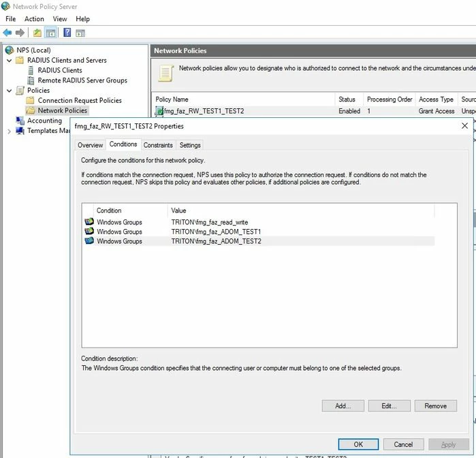Click the Back arrow toolbar icon
The width and height of the screenshot is (476, 458).
[x=7, y=33]
